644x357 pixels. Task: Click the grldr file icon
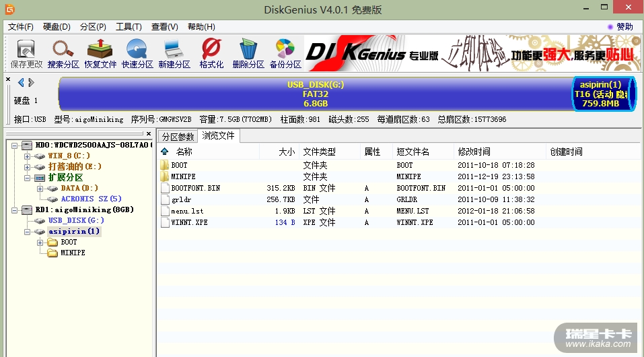click(165, 199)
